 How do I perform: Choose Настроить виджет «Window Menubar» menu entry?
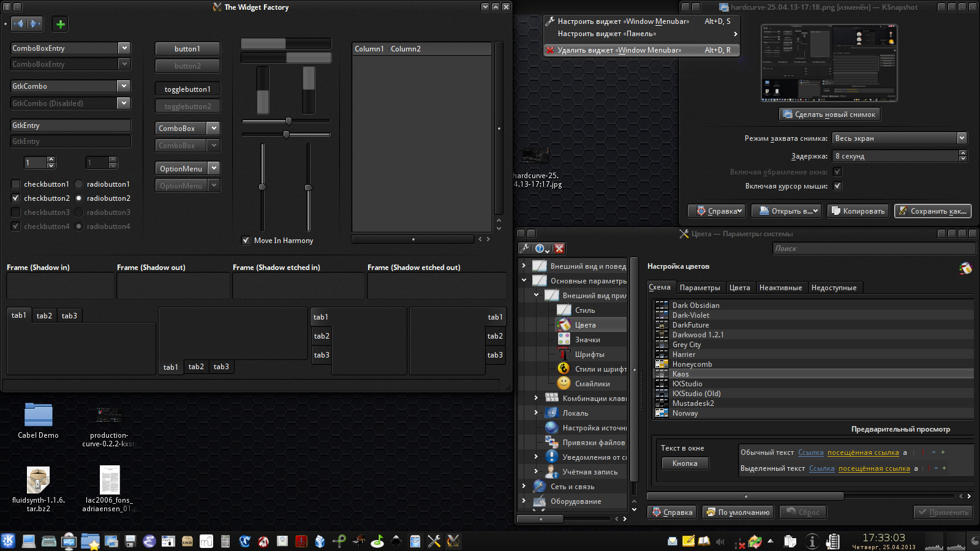(x=641, y=21)
